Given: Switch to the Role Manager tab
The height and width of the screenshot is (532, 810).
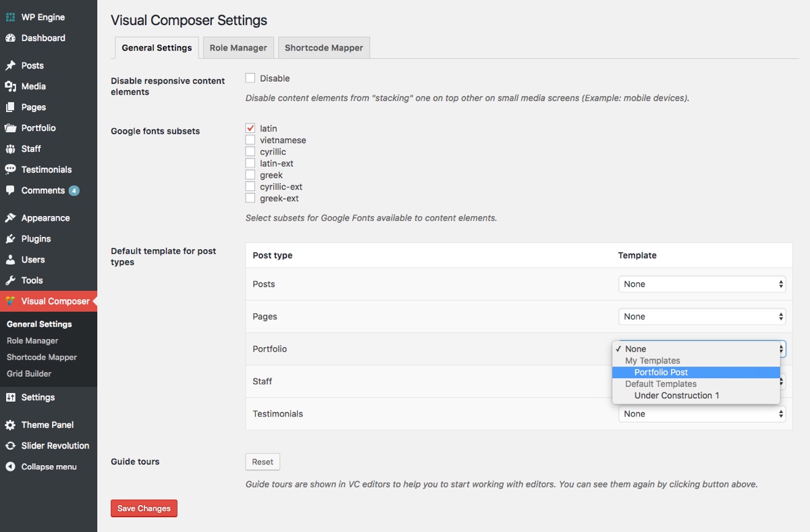Looking at the screenshot, I should click(x=238, y=48).
